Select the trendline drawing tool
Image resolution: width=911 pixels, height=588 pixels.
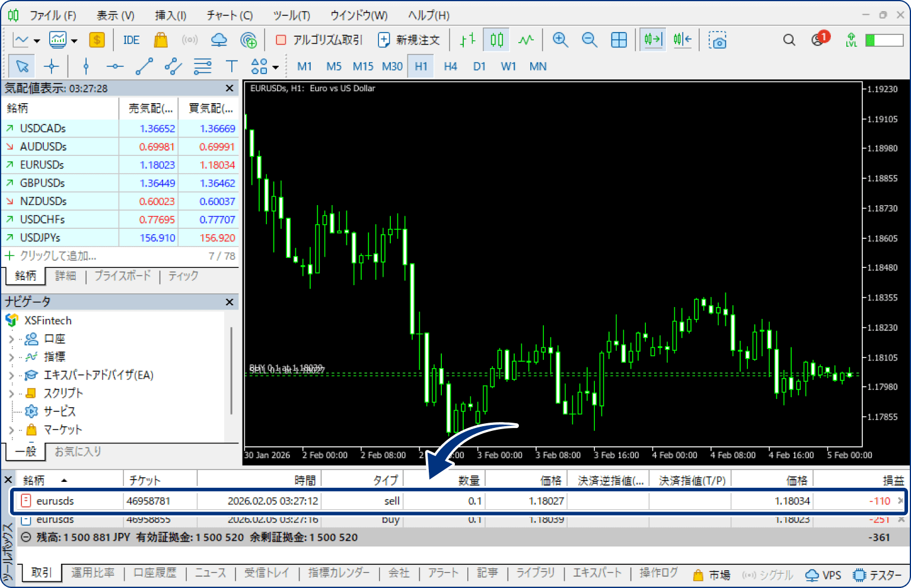tap(144, 66)
